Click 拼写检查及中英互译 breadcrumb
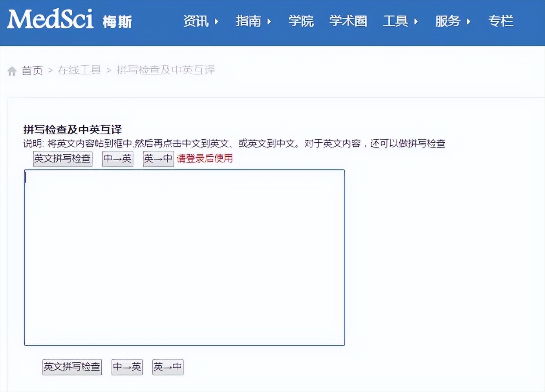This screenshot has height=392, width=545. tap(166, 70)
